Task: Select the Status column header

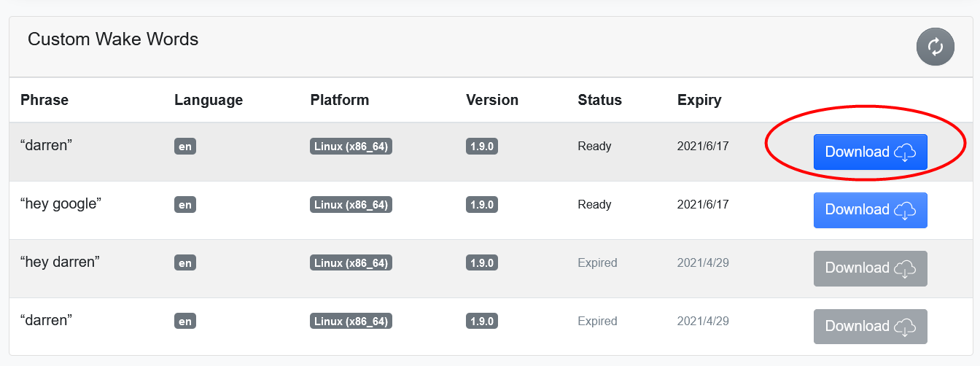Action: tap(600, 100)
